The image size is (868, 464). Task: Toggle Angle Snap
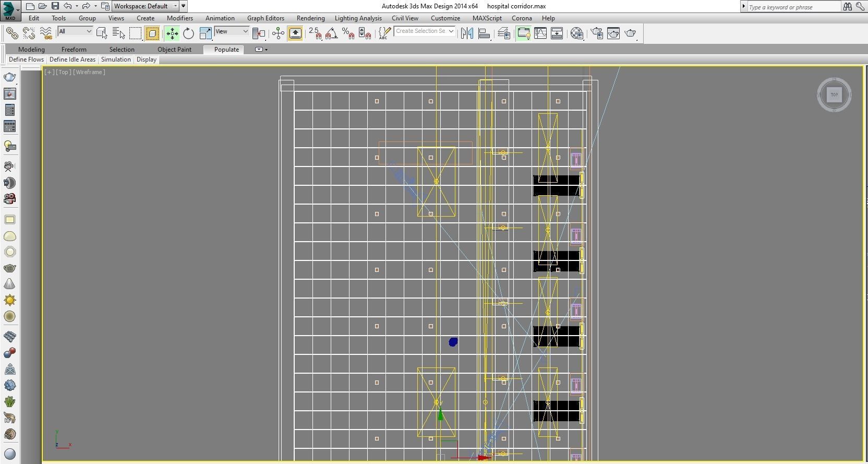[331, 33]
